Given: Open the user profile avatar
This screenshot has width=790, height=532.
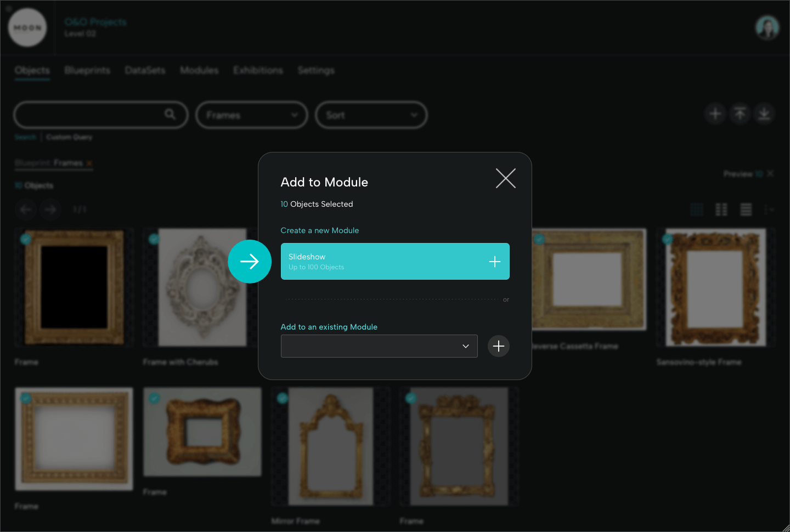Looking at the screenshot, I should click(767, 27).
